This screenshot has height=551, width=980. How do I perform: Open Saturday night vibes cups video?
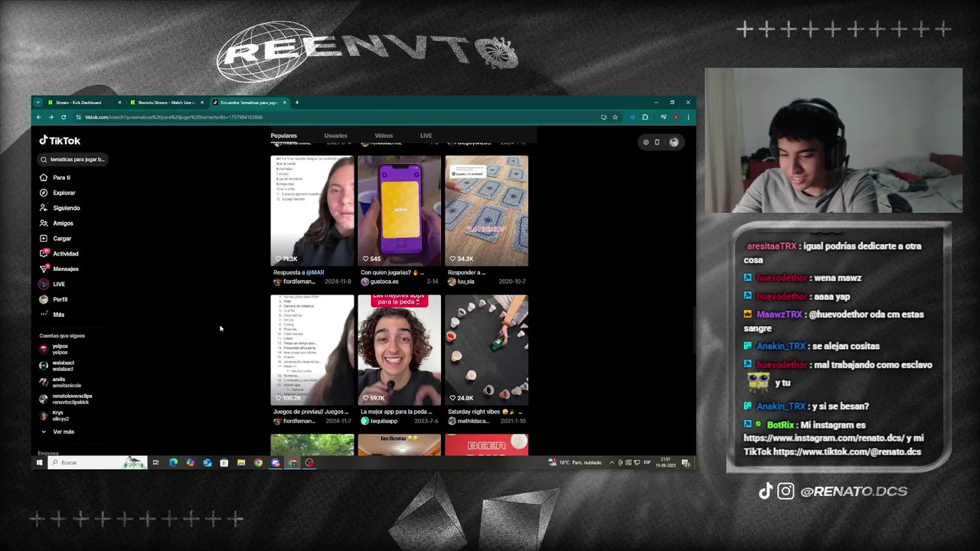point(486,350)
